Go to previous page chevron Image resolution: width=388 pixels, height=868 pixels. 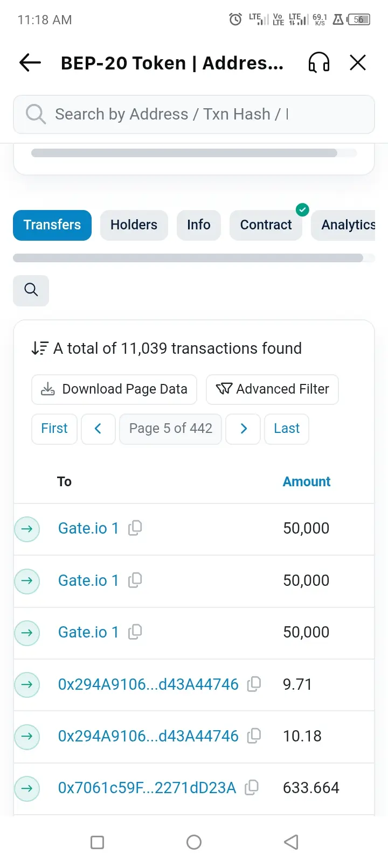click(98, 429)
